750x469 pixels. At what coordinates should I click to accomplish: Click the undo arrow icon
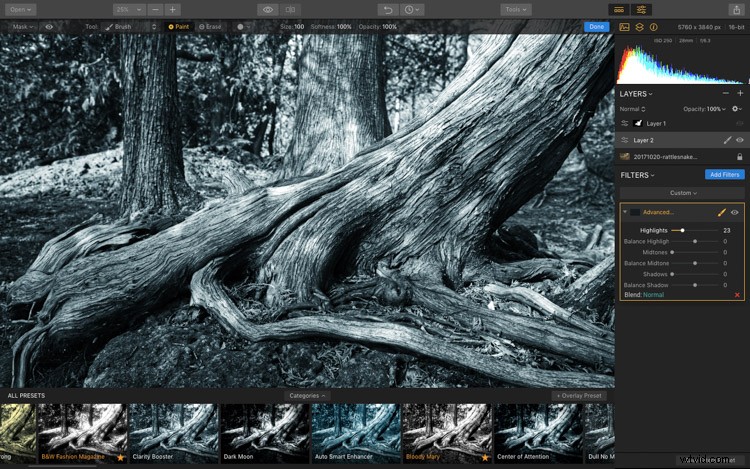tap(388, 10)
